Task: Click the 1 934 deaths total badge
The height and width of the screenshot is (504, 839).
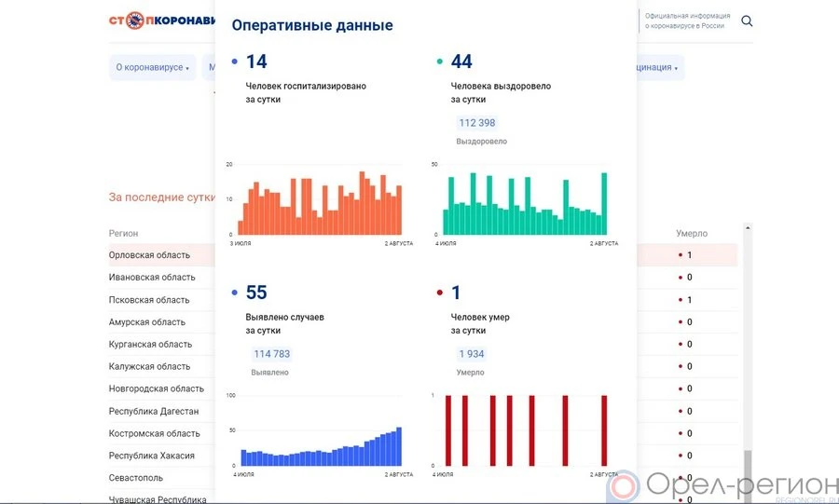Action: 471,354
